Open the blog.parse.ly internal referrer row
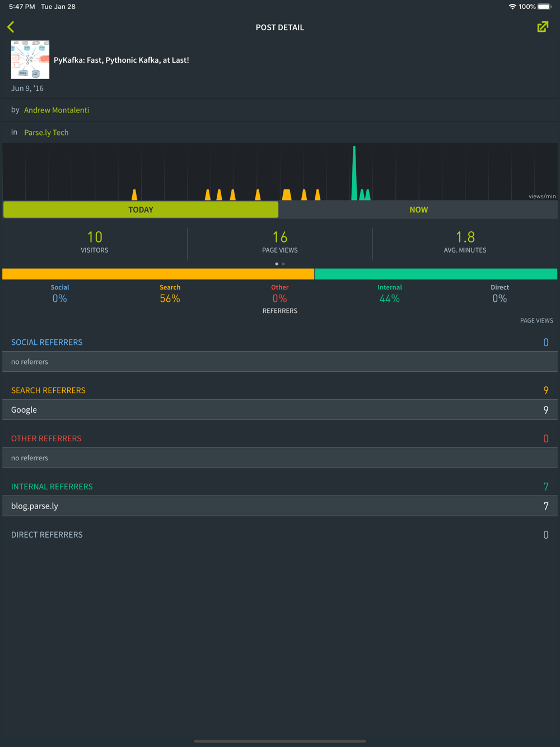This screenshot has height=747, width=560. coord(280,506)
